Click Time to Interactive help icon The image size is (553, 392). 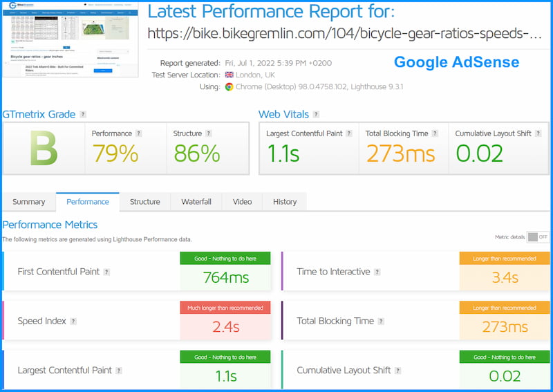pyautogui.click(x=377, y=272)
